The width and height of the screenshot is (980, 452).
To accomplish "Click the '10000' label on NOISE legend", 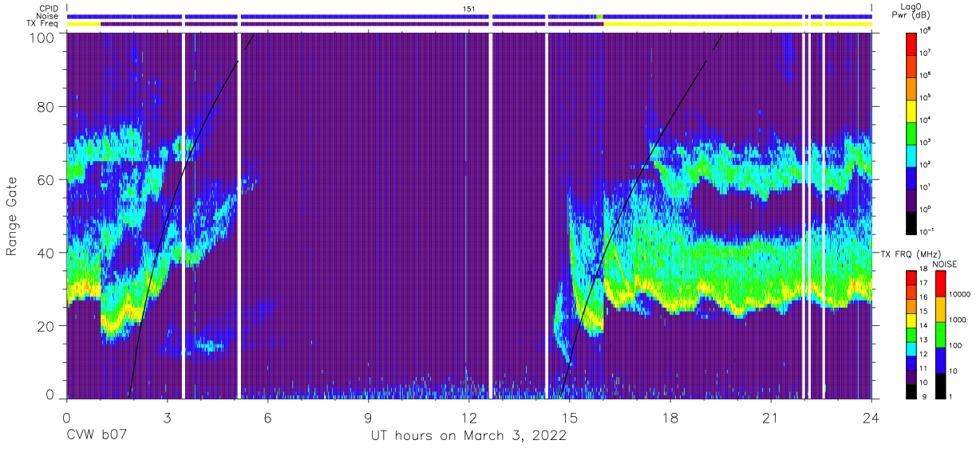I will [958, 295].
